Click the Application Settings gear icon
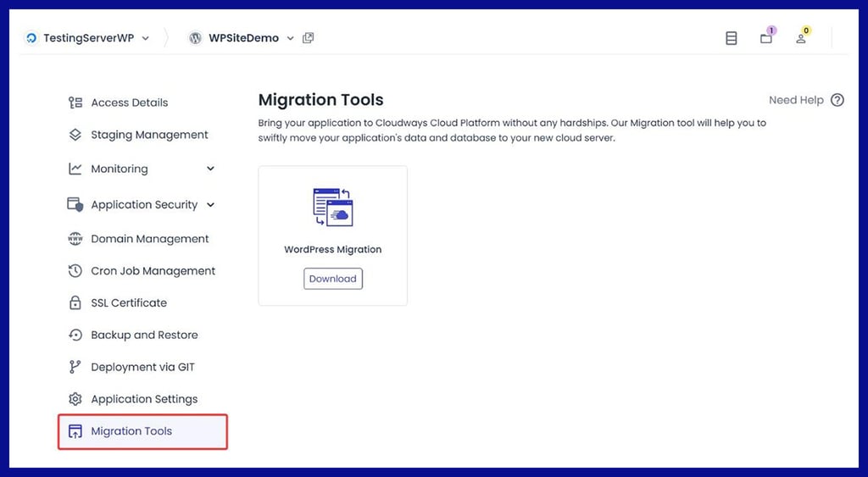Image resolution: width=868 pixels, height=477 pixels. click(x=75, y=399)
